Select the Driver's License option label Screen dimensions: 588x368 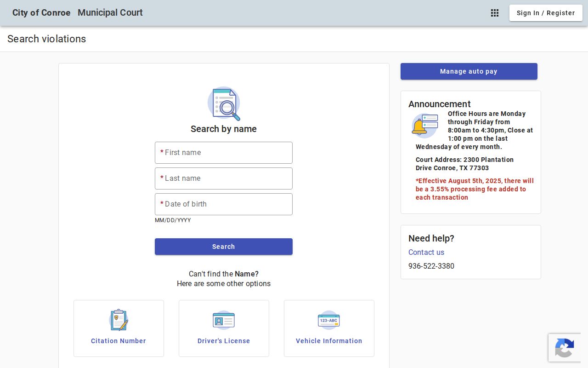pyautogui.click(x=224, y=341)
